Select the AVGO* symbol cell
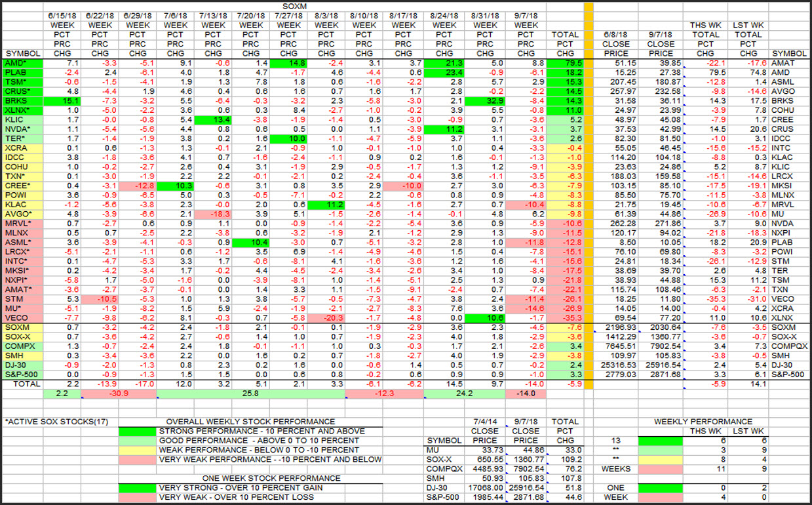This screenshot has height=505, width=812. [22, 214]
